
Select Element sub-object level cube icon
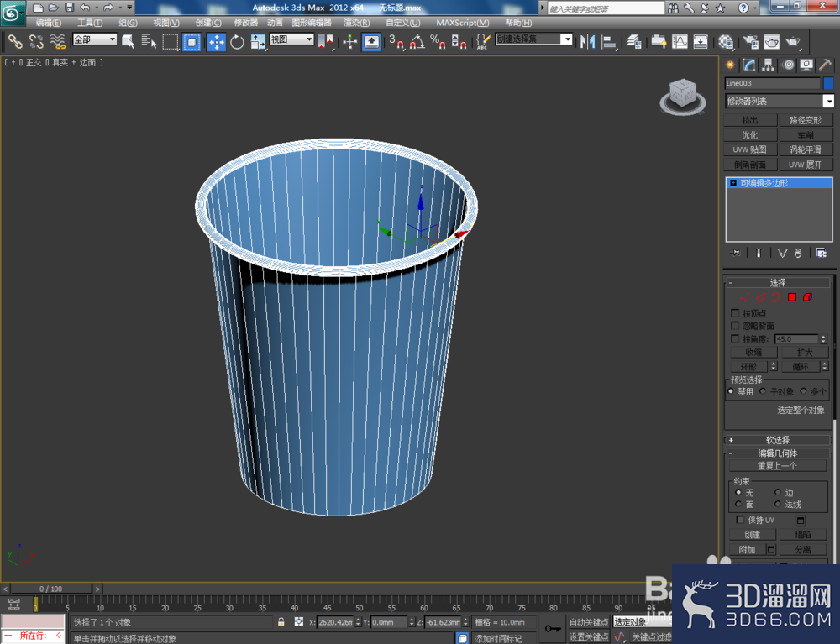tap(807, 297)
